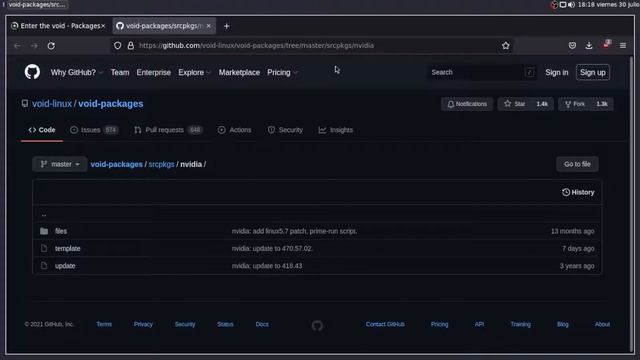Switch to the Actions tab

pyautogui.click(x=235, y=130)
